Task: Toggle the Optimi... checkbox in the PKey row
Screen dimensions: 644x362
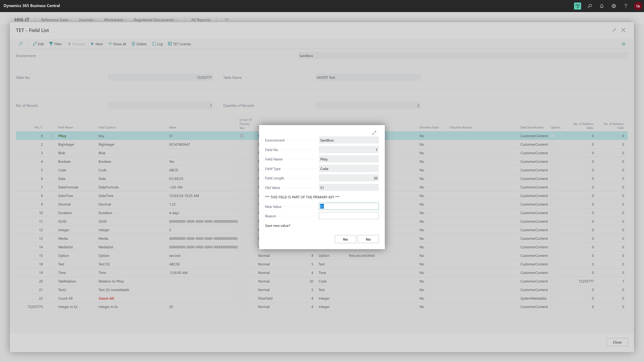Action: pos(553,136)
